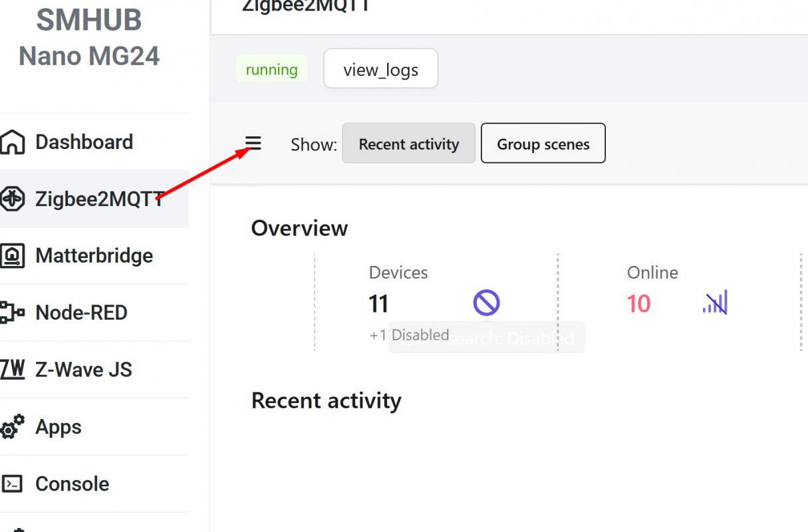This screenshot has height=532, width=808.
Task: Select the Online count of 10
Action: [638, 304]
